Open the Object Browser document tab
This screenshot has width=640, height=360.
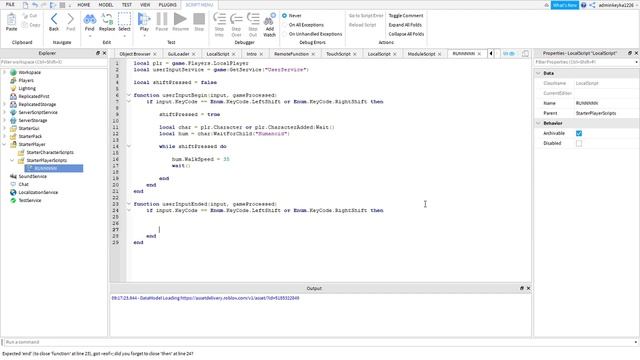point(135,54)
